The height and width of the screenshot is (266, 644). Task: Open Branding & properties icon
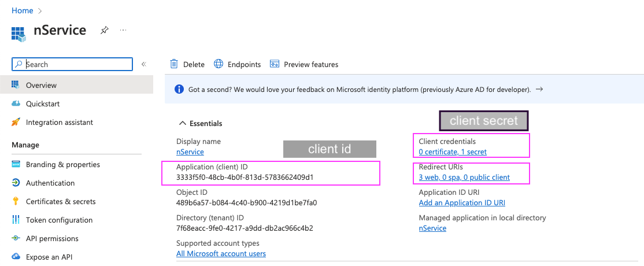(x=16, y=164)
